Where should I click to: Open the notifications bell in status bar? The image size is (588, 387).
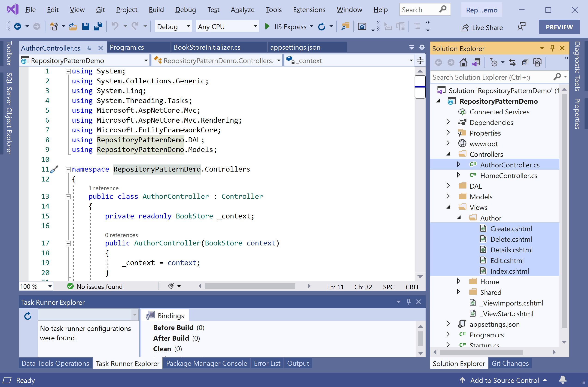[x=563, y=380]
